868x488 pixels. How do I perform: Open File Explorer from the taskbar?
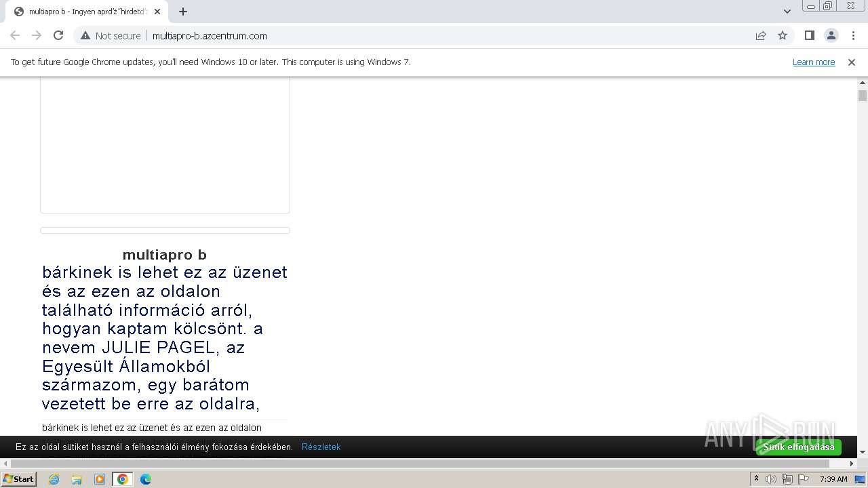tap(77, 479)
